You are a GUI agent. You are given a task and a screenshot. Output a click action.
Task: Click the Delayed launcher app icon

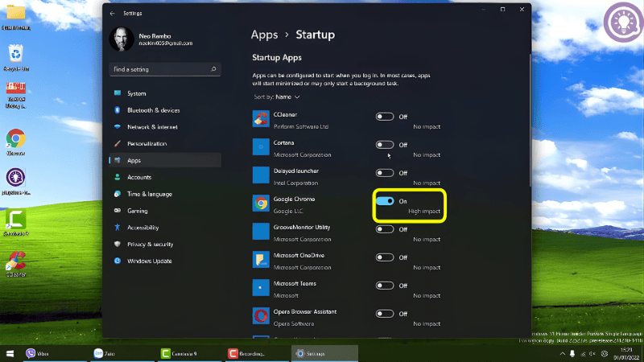coord(261,175)
